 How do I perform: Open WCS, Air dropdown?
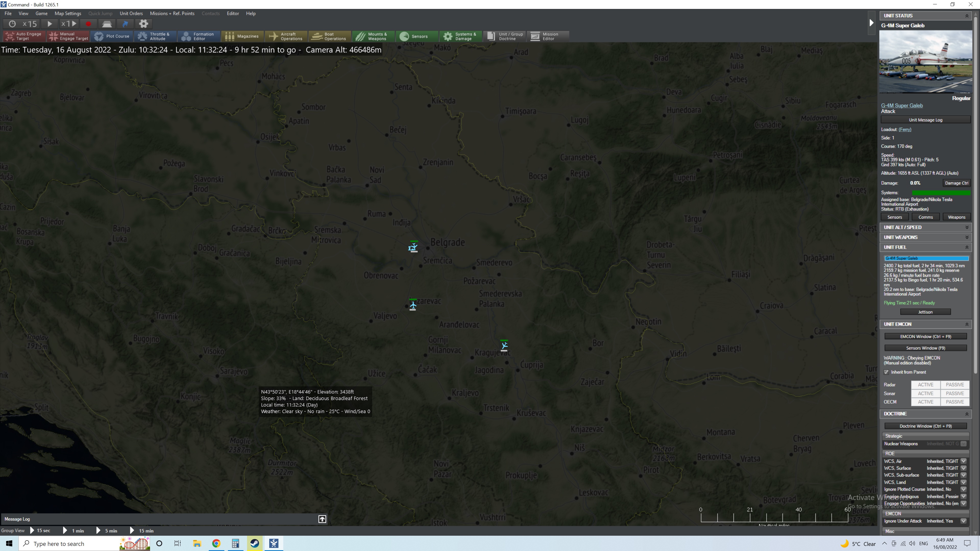[x=964, y=461]
